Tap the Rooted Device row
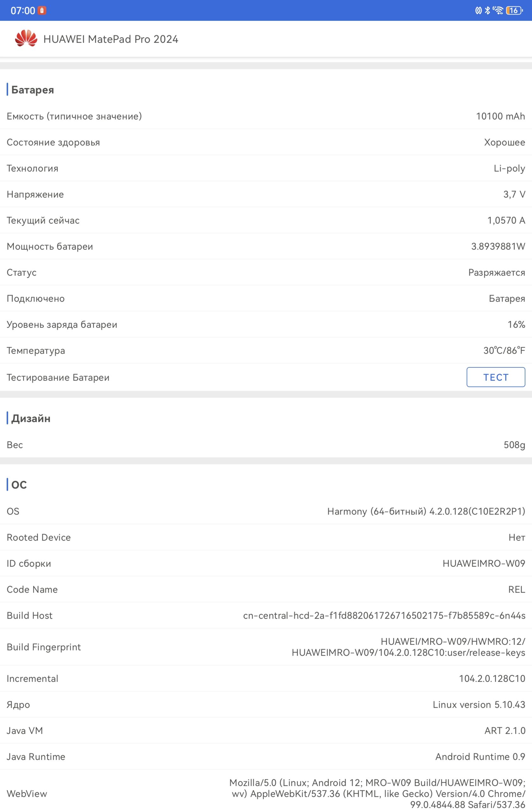The height and width of the screenshot is (810, 532). 266,537
